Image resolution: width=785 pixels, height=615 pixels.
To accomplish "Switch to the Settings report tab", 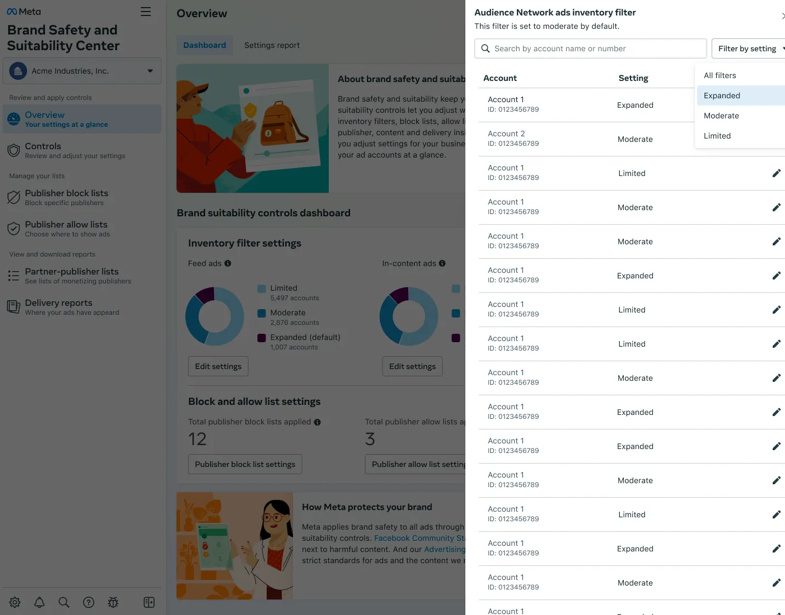I will pyautogui.click(x=272, y=45).
